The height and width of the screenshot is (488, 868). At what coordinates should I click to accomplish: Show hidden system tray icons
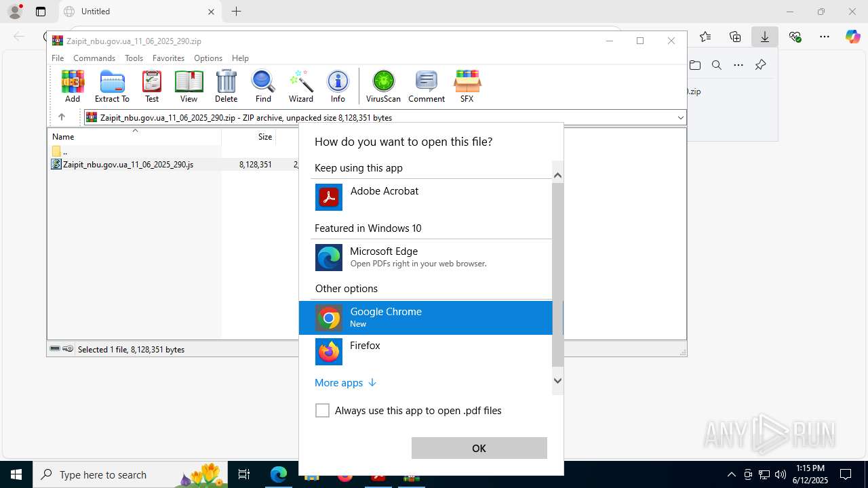coord(731,474)
